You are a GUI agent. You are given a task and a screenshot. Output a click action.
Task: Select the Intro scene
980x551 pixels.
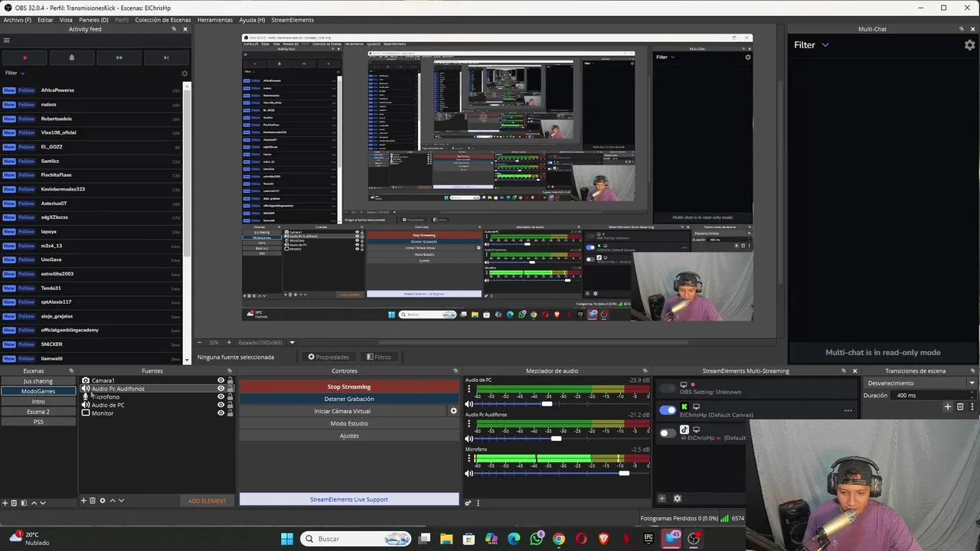pos(38,402)
